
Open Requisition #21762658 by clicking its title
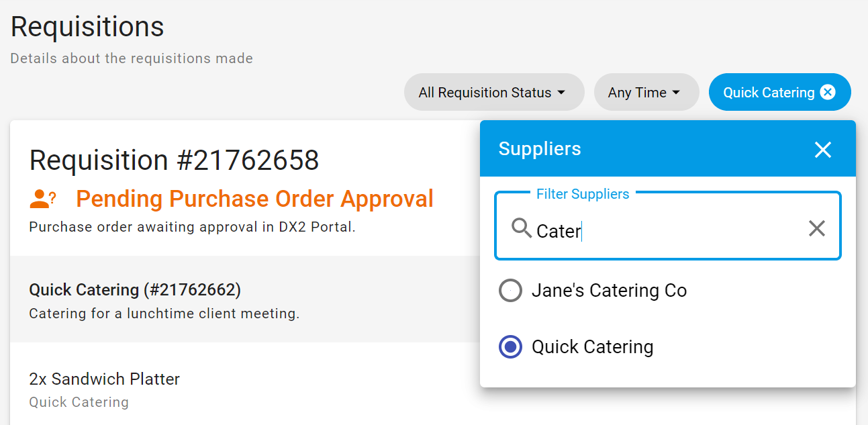[175, 160]
